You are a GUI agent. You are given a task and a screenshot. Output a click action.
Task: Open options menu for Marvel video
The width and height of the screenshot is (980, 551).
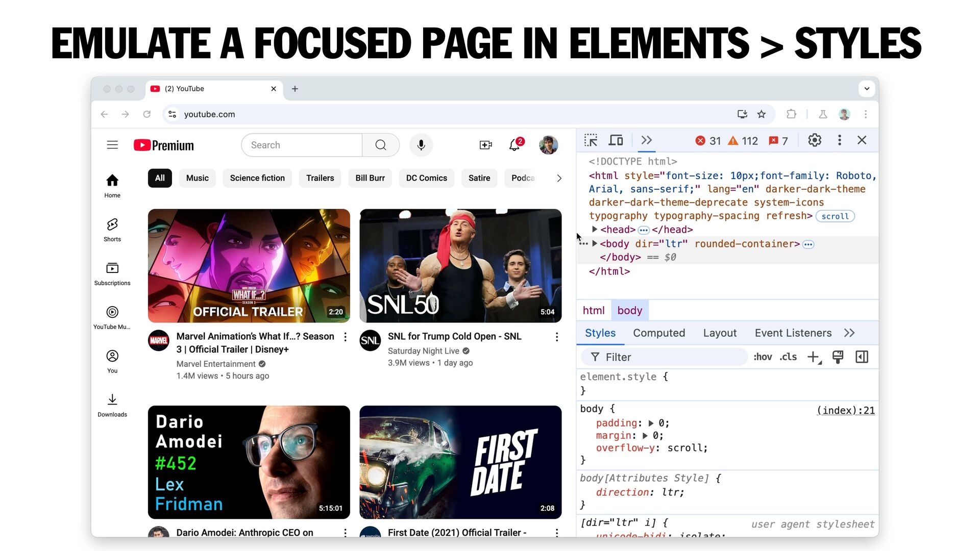coord(346,337)
